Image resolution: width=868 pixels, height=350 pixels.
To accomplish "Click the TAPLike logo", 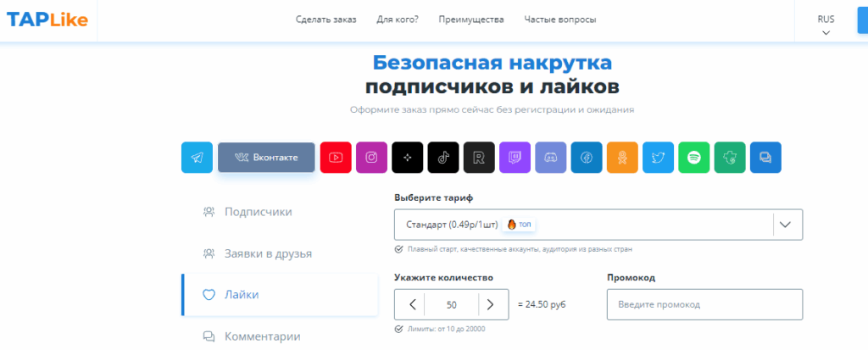I will tap(47, 20).
